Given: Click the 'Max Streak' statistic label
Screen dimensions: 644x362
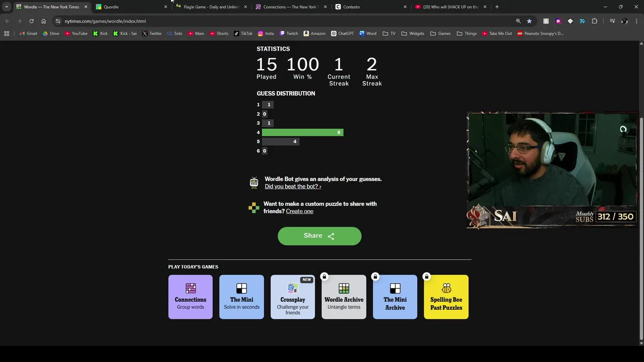Looking at the screenshot, I should tap(372, 80).
